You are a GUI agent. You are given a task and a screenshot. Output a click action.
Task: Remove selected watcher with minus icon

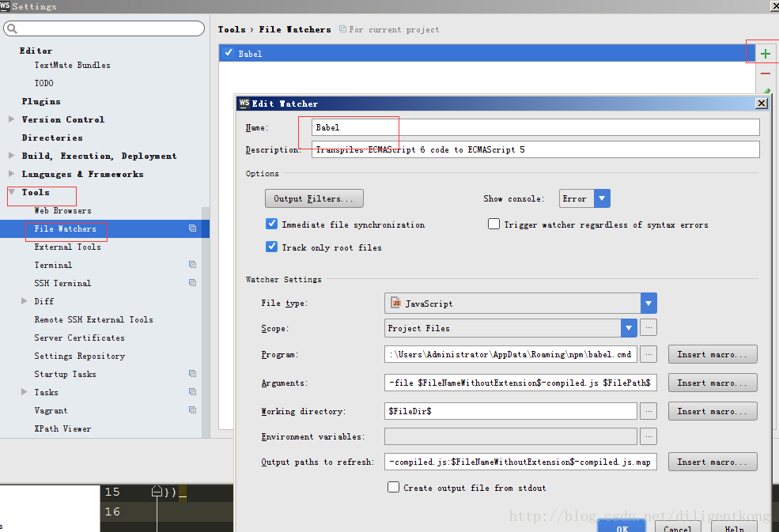(766, 74)
